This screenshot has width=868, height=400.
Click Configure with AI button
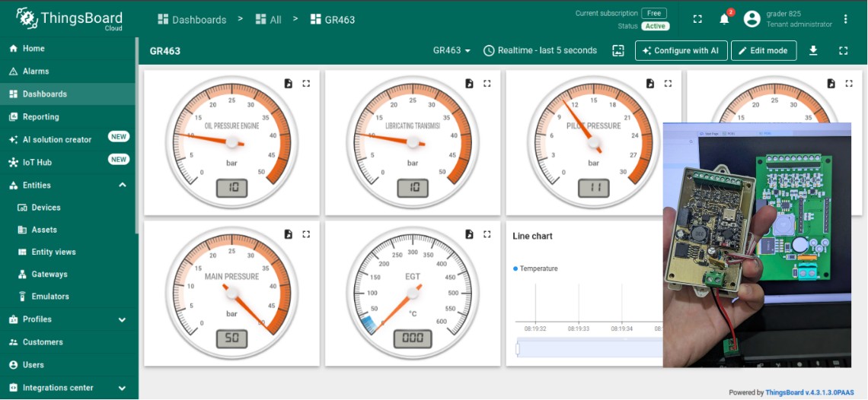(x=681, y=50)
